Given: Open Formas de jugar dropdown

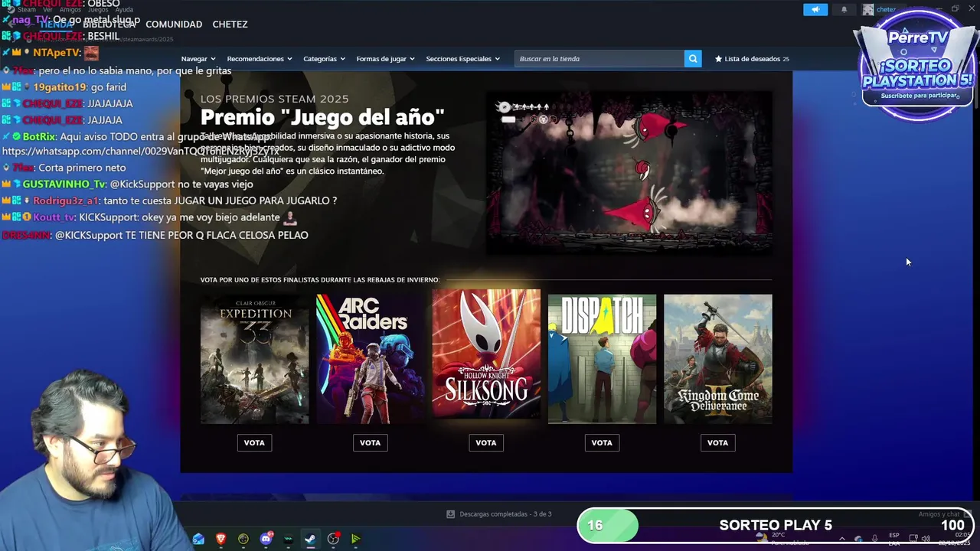Looking at the screenshot, I should click(385, 59).
